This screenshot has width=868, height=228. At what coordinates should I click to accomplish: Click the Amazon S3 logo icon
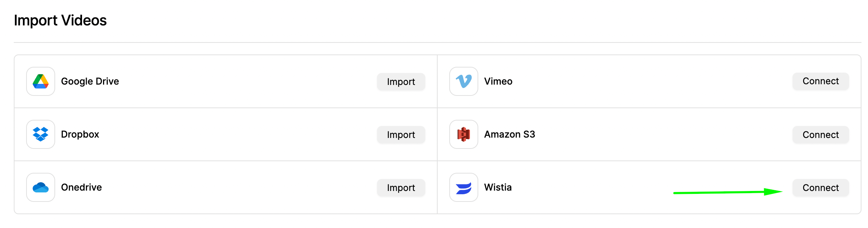click(x=464, y=134)
